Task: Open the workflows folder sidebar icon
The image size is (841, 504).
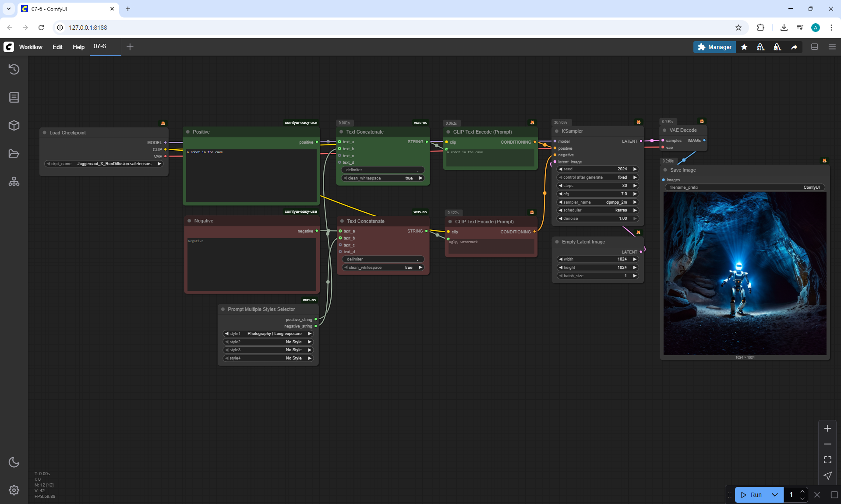Action: pyautogui.click(x=14, y=154)
